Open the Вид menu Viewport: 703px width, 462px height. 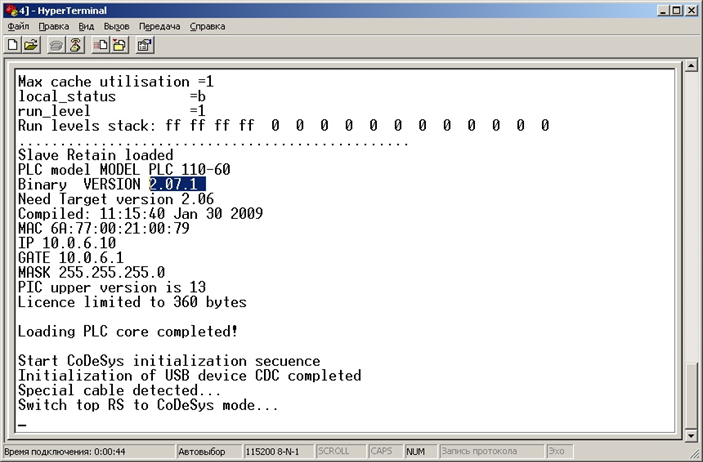[x=86, y=25]
